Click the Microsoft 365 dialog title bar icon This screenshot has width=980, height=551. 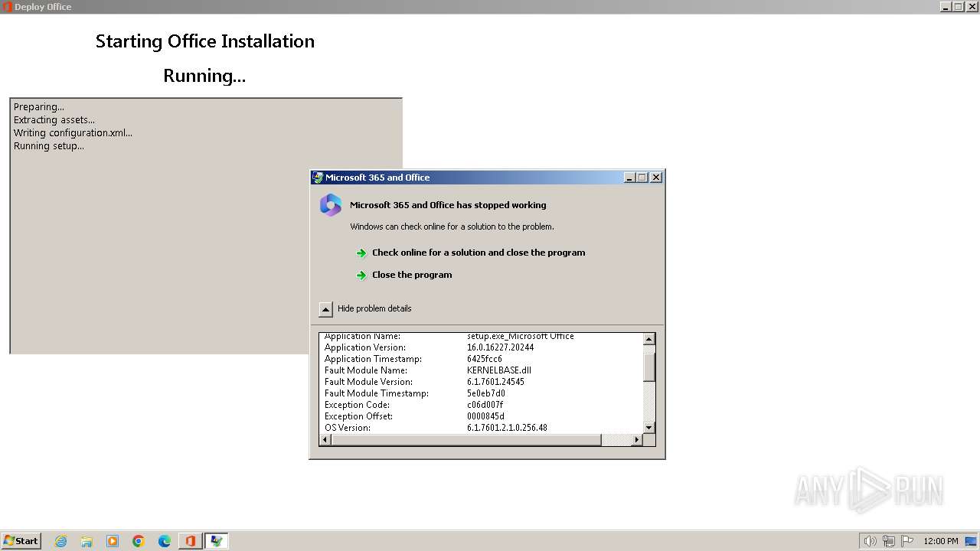tap(318, 178)
